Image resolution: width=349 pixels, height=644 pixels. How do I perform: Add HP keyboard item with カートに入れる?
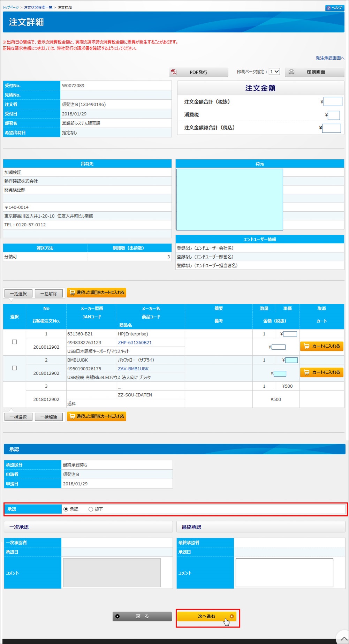point(321,346)
